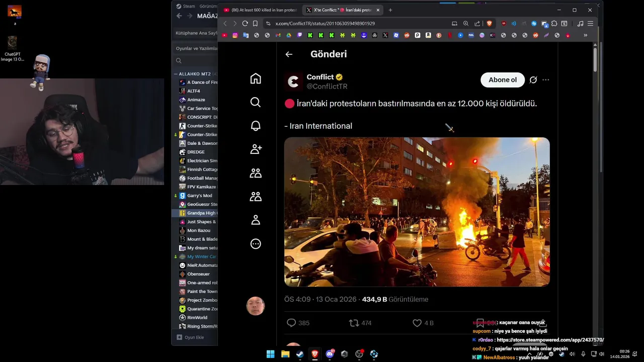Open the X More circle icon
This screenshot has width=644, height=362.
point(256,244)
